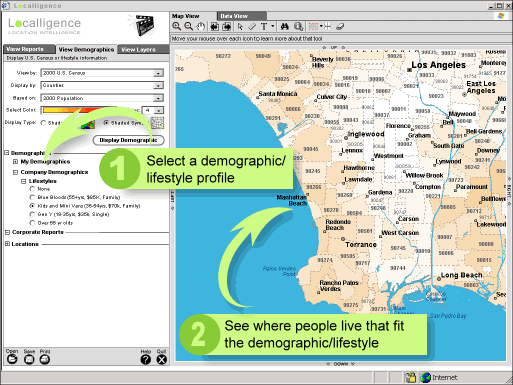
Task: Click the Torrance label on map
Action: pyautogui.click(x=361, y=244)
